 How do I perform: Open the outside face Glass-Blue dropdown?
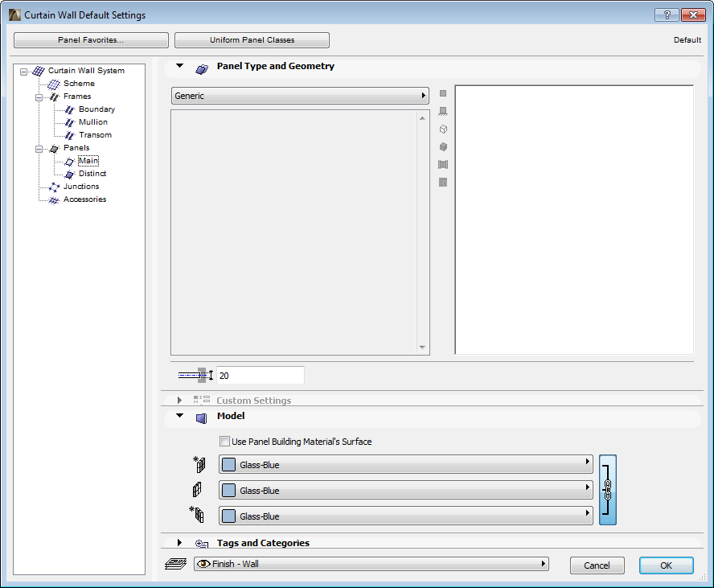pos(406,464)
